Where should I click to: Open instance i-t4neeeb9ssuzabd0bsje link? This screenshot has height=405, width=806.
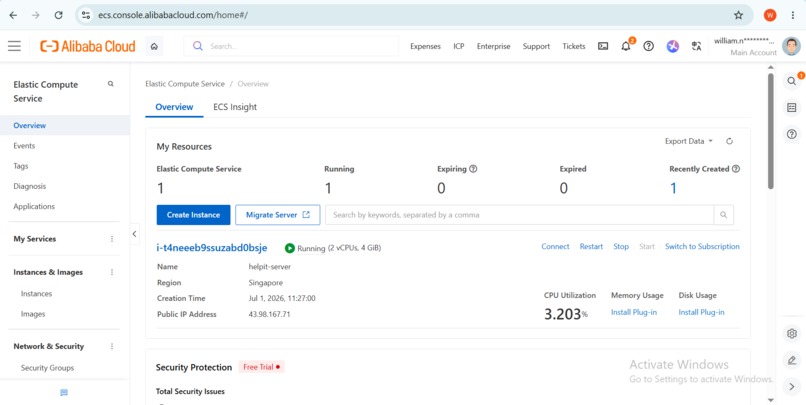pyautogui.click(x=212, y=248)
